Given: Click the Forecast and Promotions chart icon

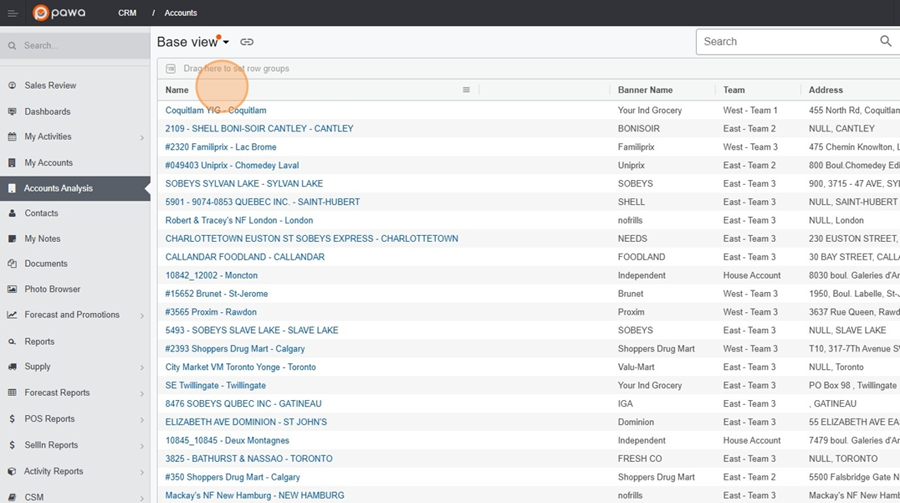Looking at the screenshot, I should click(x=12, y=315).
